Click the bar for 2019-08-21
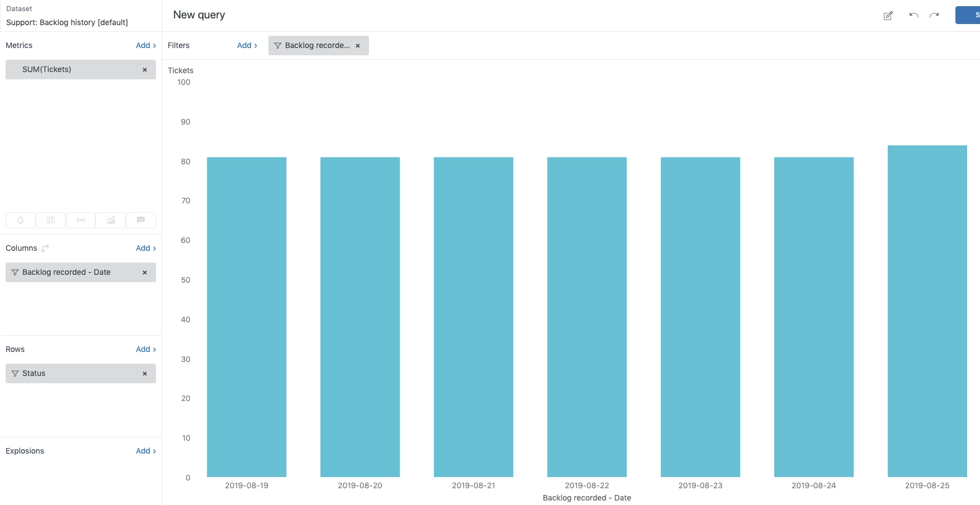Screen dimensions: 980x505 pos(474,317)
